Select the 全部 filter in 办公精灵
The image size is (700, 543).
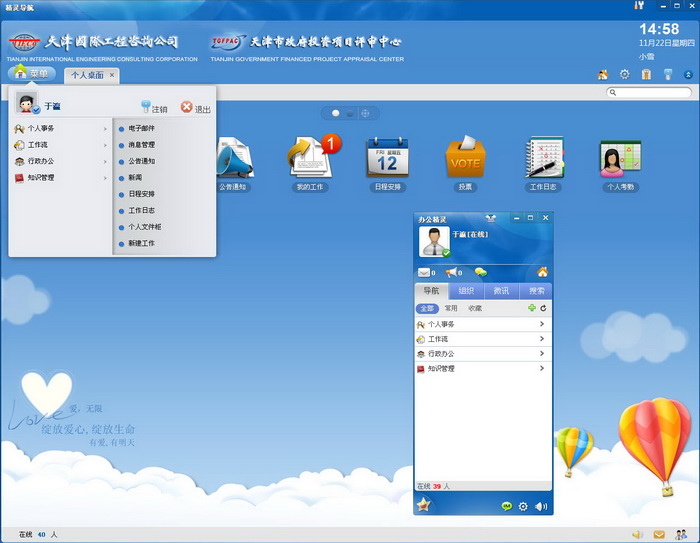pyautogui.click(x=427, y=308)
